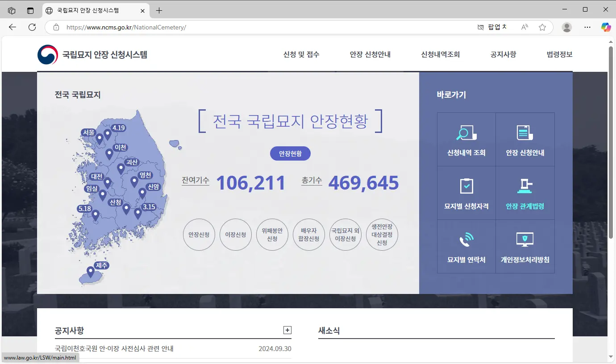616x364 pixels.
Task: Expand 공지사항 using the plus button
Action: (287, 330)
